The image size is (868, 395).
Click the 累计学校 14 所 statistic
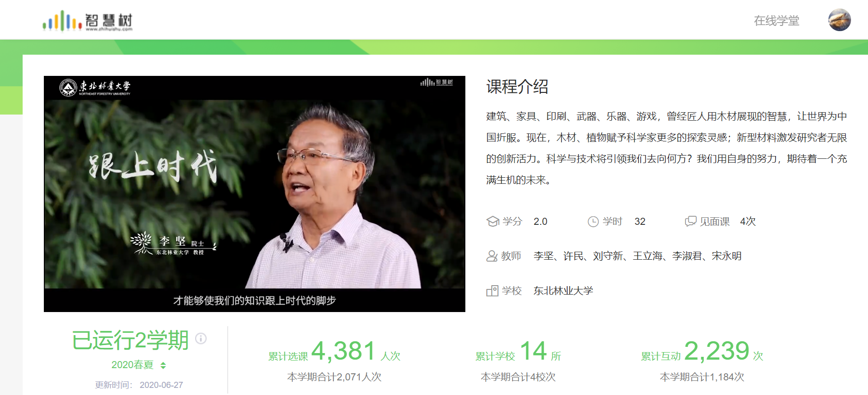pyautogui.click(x=518, y=352)
